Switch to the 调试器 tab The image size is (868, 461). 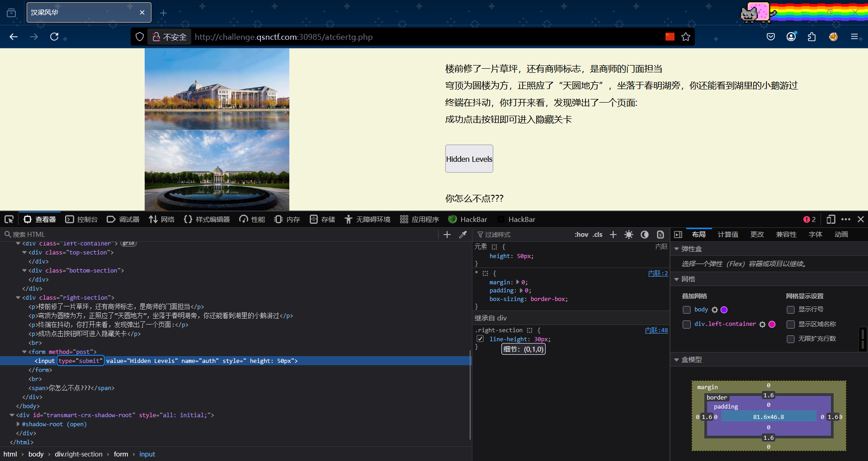[123, 220]
